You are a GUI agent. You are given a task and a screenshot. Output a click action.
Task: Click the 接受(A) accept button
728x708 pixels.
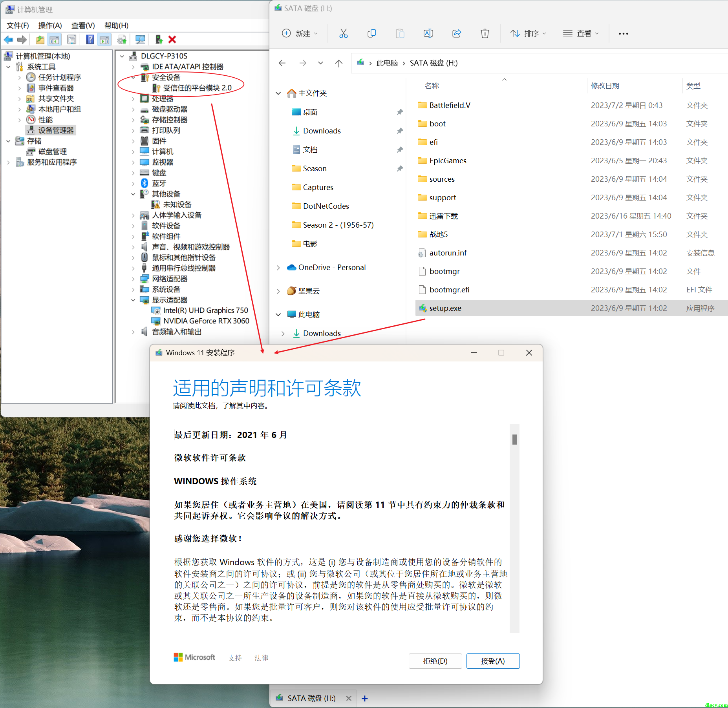click(492, 661)
